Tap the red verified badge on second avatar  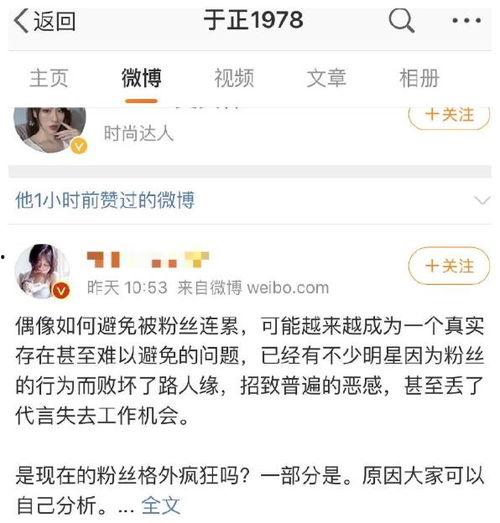coord(61,291)
